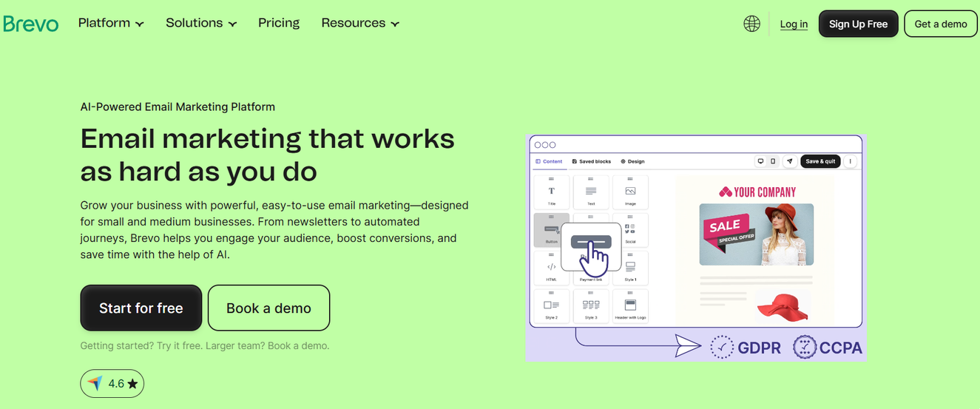
Task: Expand the Platform menu
Action: [111, 23]
